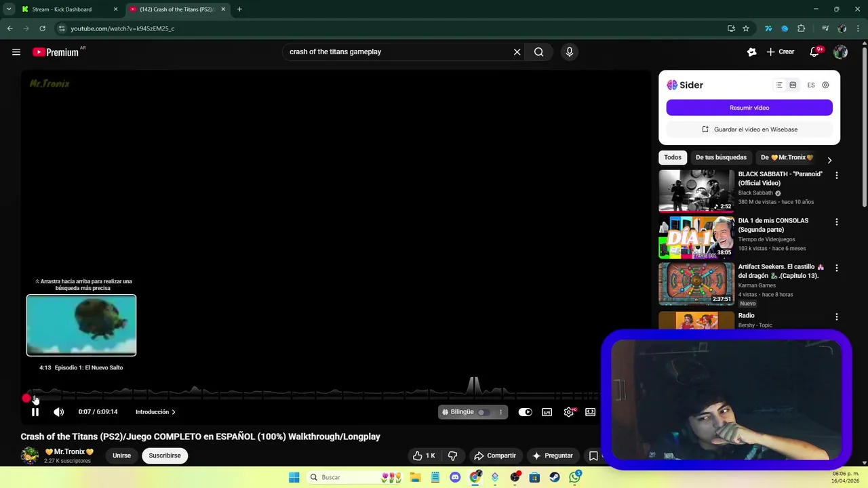The image size is (868, 488).
Task: Click the Chrome address bar URL
Action: [x=123, y=28]
